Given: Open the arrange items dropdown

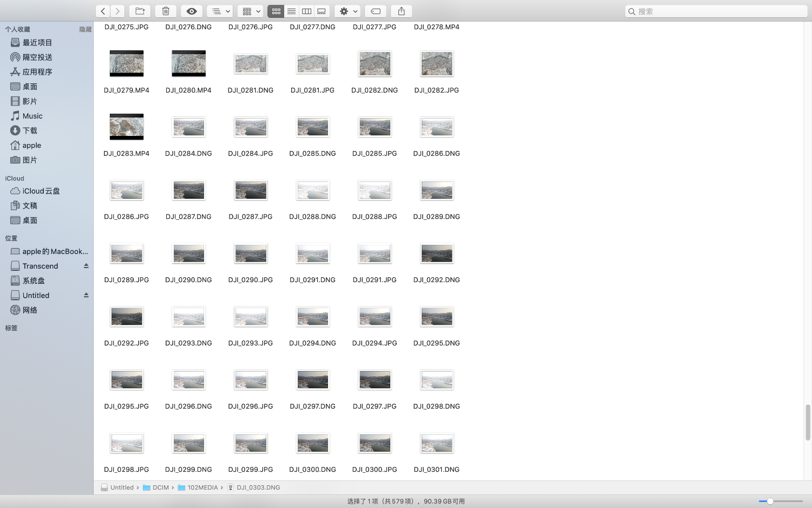Looking at the screenshot, I should point(220,11).
